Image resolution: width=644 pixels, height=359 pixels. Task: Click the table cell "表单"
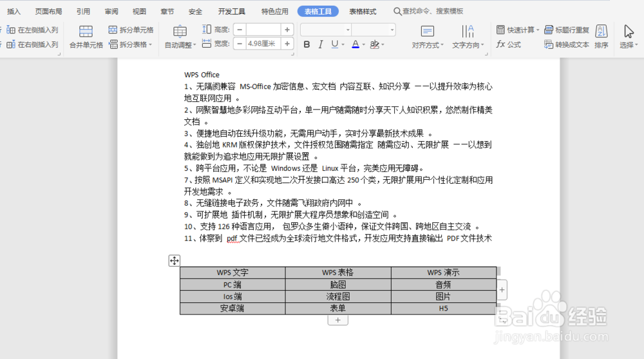pyautogui.click(x=338, y=309)
